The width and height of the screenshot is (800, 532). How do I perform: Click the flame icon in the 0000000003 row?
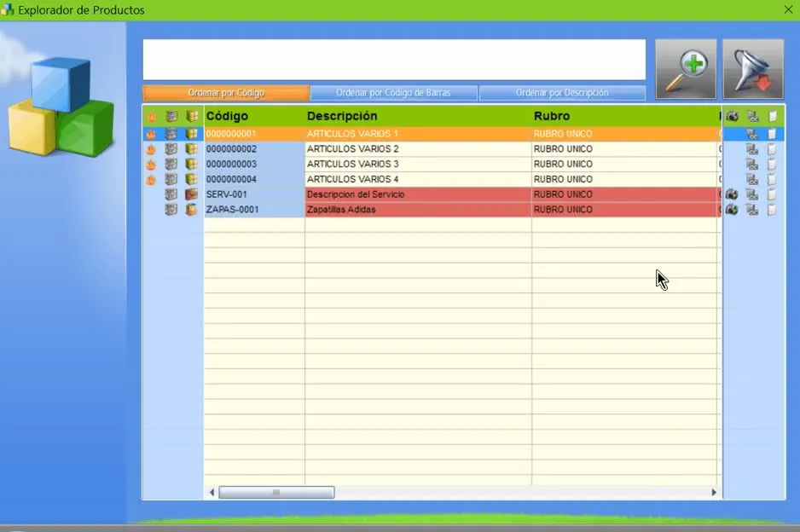click(151, 165)
